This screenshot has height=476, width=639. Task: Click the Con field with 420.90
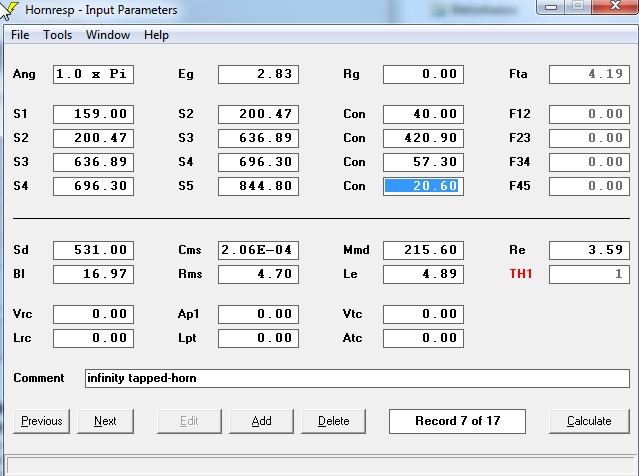click(x=423, y=138)
